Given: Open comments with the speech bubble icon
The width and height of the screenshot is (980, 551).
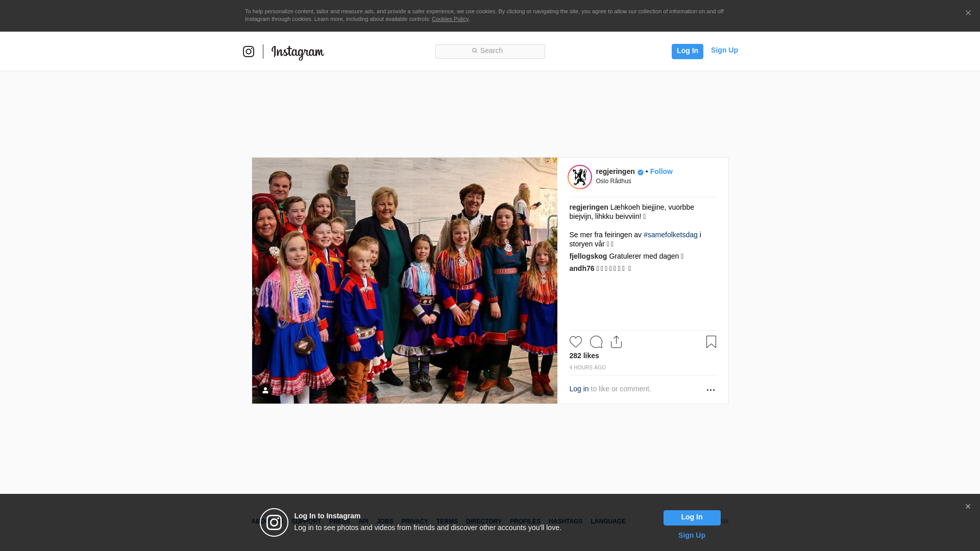Looking at the screenshot, I should (596, 342).
